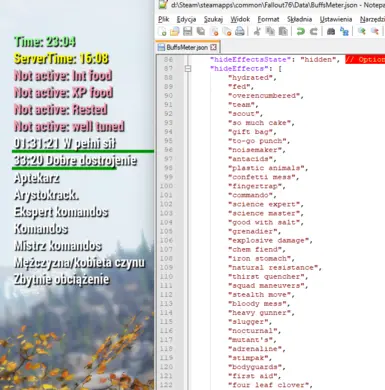
Task: Close the BuffsMeter.json tab
Action: click(x=213, y=47)
